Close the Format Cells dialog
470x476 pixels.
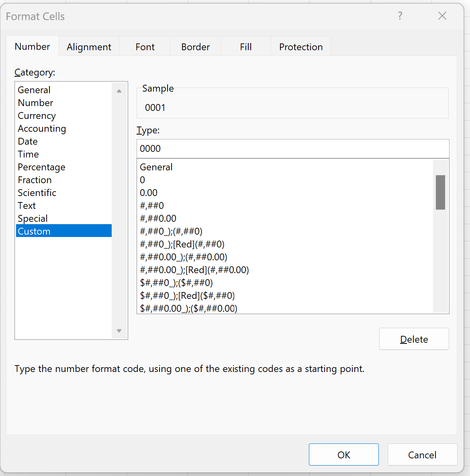[442, 16]
